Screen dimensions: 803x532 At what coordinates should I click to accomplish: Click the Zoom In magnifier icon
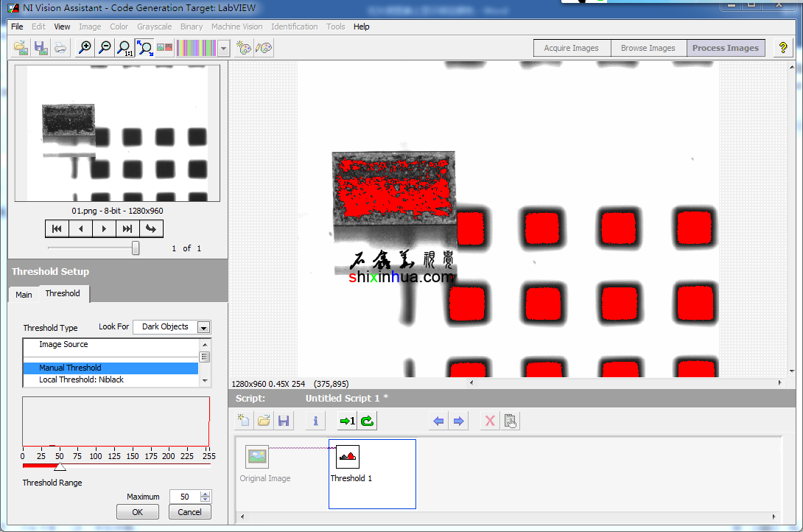(x=85, y=48)
